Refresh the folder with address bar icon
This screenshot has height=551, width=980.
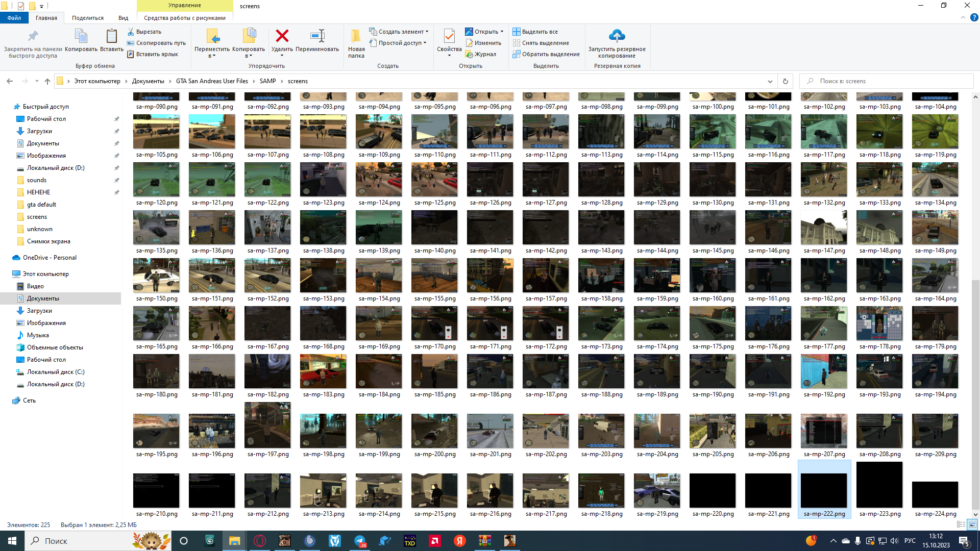785,81
